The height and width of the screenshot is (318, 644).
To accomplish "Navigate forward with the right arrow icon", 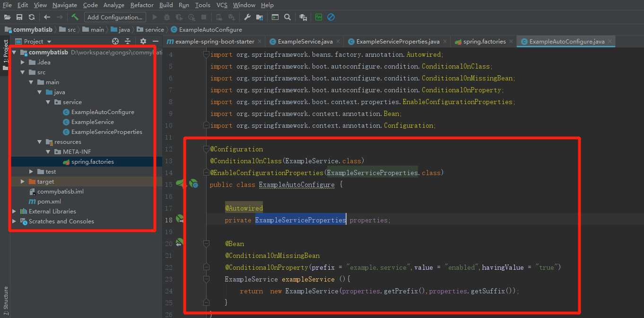I will coord(60,17).
